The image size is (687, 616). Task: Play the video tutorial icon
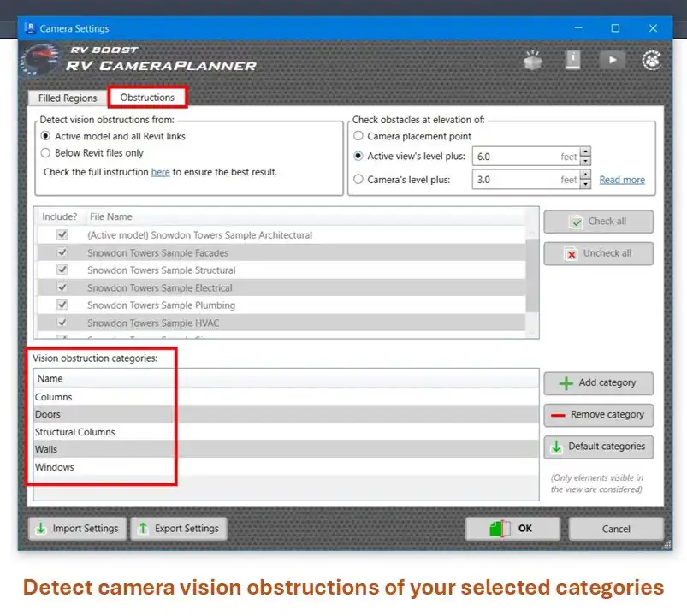611,60
